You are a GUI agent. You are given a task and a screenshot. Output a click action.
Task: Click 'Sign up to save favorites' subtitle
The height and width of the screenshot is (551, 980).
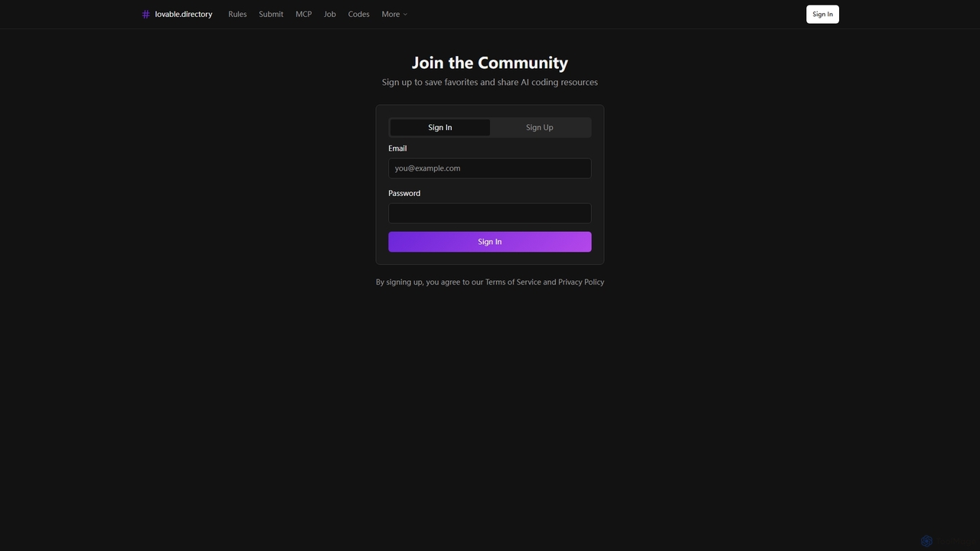click(490, 82)
